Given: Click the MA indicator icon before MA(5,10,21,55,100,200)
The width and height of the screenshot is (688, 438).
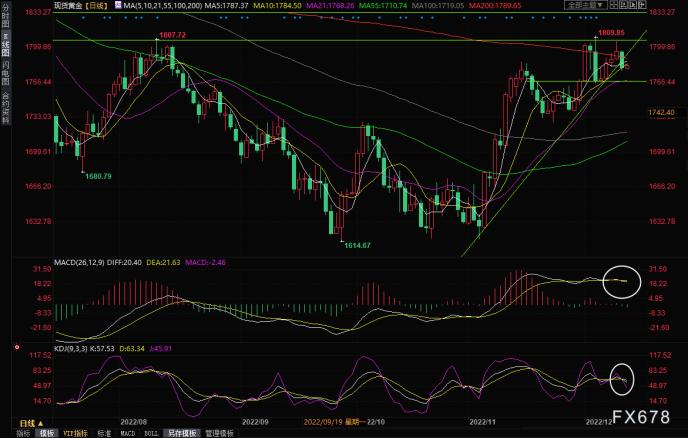Looking at the screenshot, I should pos(118,5).
